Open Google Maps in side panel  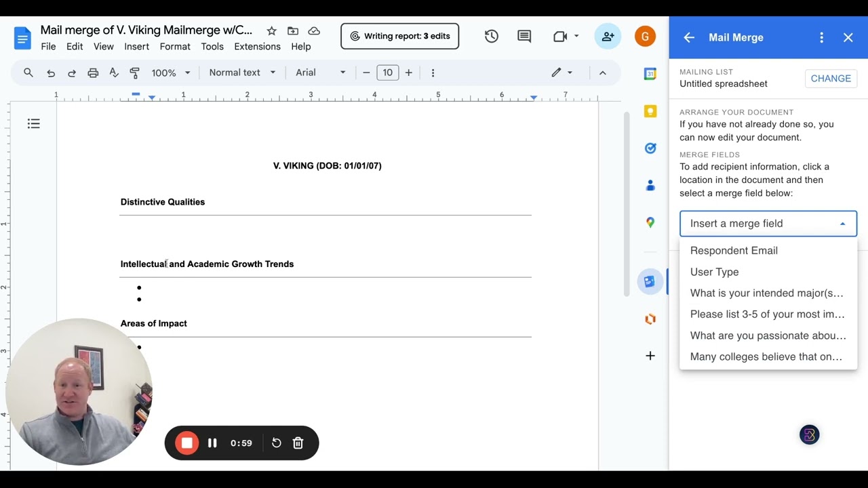[x=650, y=222]
